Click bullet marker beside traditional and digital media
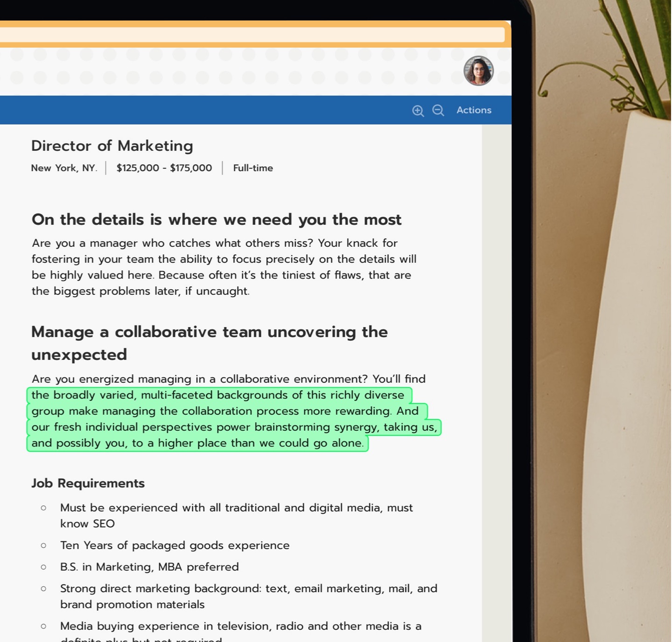Screen dimensions: 672x642 [44, 508]
